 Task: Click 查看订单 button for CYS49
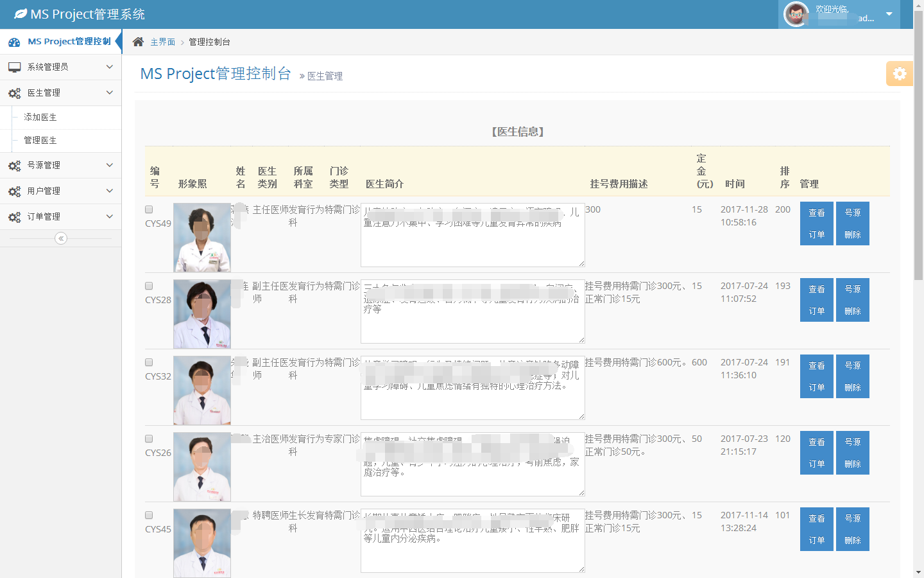(x=816, y=223)
